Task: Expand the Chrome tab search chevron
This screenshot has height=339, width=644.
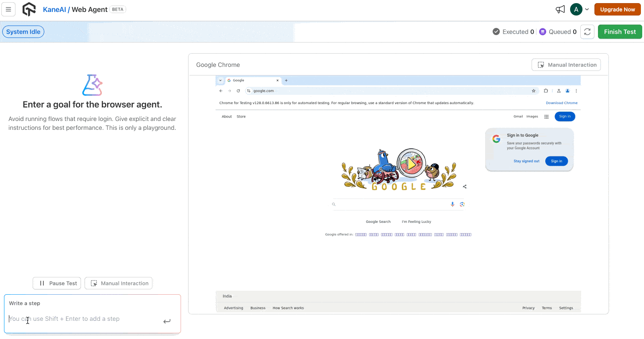Action: click(220, 80)
